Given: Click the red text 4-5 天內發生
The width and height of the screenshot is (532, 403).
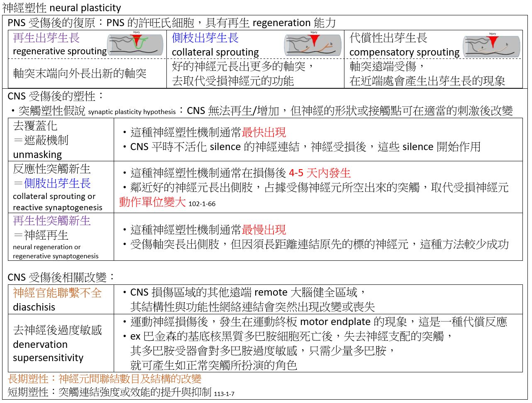Looking at the screenshot, I should pos(320,173).
